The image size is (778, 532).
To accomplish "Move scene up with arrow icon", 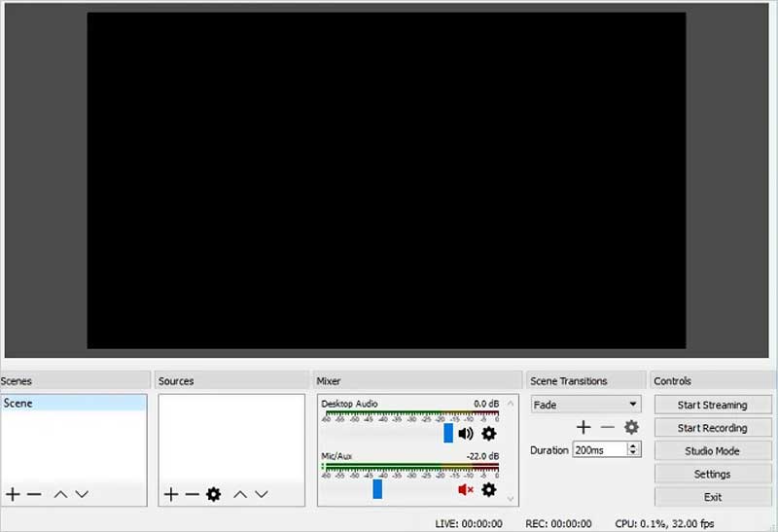I will click(x=60, y=494).
